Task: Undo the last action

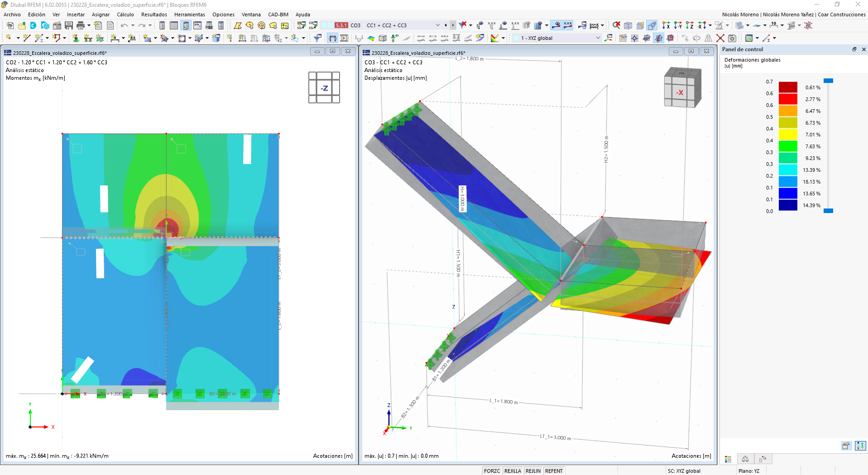Action: pyautogui.click(x=124, y=25)
